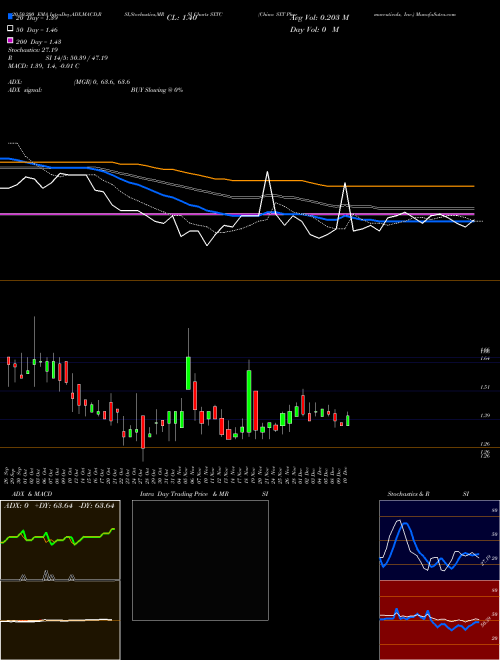Select the '200 Day = 1.43' legend text
Screen dimensions: 500x660
pos(38,42)
